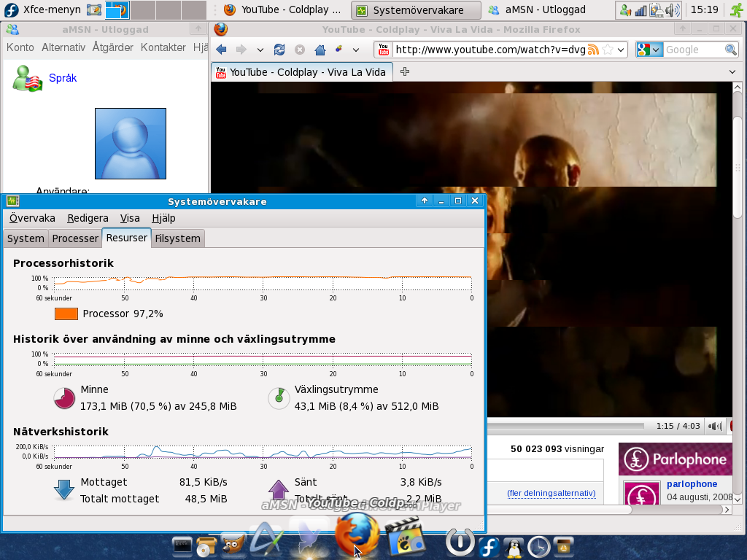Open the list all tabs dropdown
Viewport: 747px width, 560px height.
(732, 72)
